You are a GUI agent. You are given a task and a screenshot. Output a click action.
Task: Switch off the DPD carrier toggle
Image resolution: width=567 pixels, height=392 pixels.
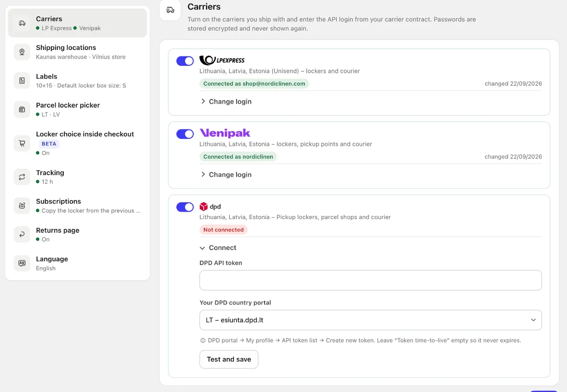coord(185,207)
